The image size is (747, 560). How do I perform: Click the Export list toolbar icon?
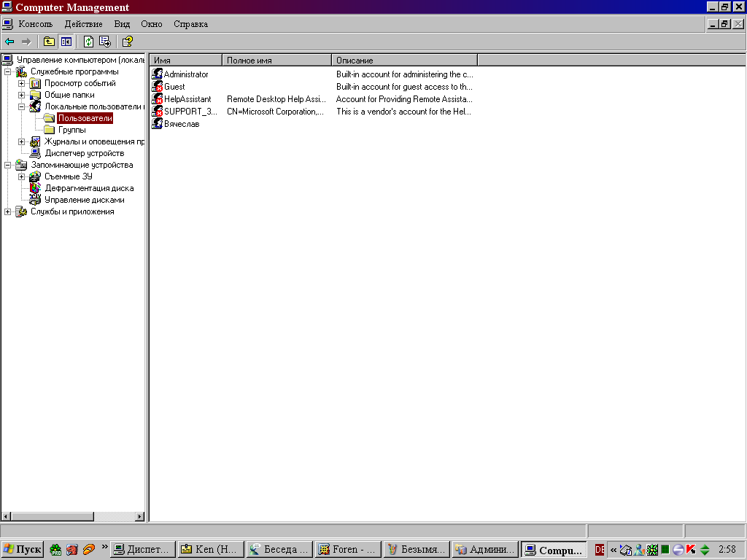[105, 42]
